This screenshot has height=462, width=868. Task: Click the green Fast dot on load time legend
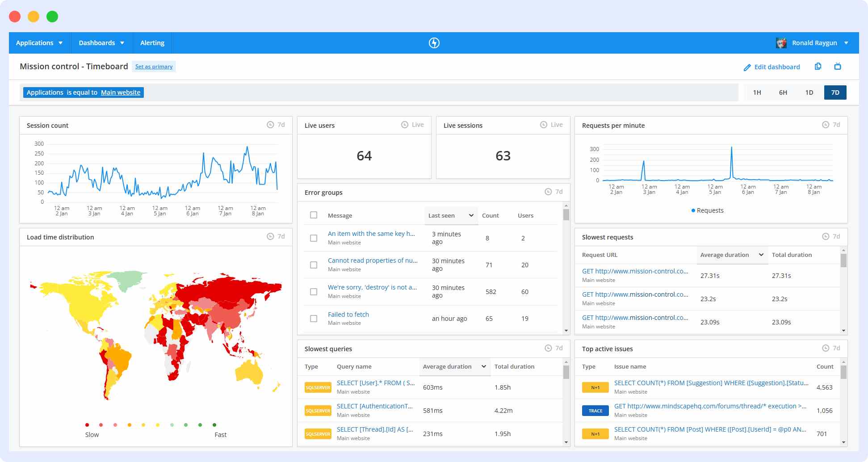pyautogui.click(x=214, y=425)
